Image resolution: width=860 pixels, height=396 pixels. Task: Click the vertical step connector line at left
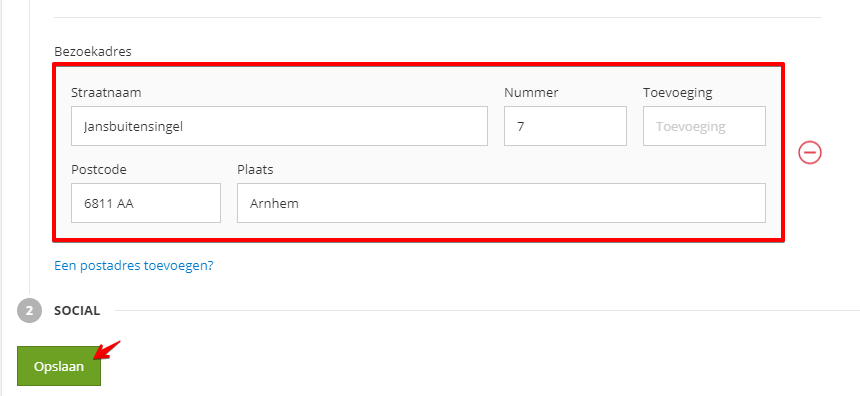[x=30, y=148]
